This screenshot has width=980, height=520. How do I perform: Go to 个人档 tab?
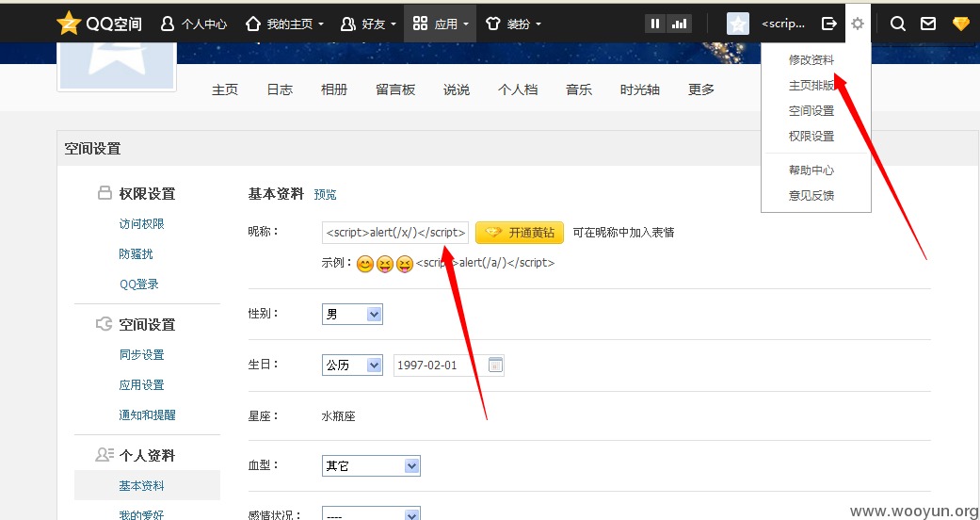click(518, 89)
